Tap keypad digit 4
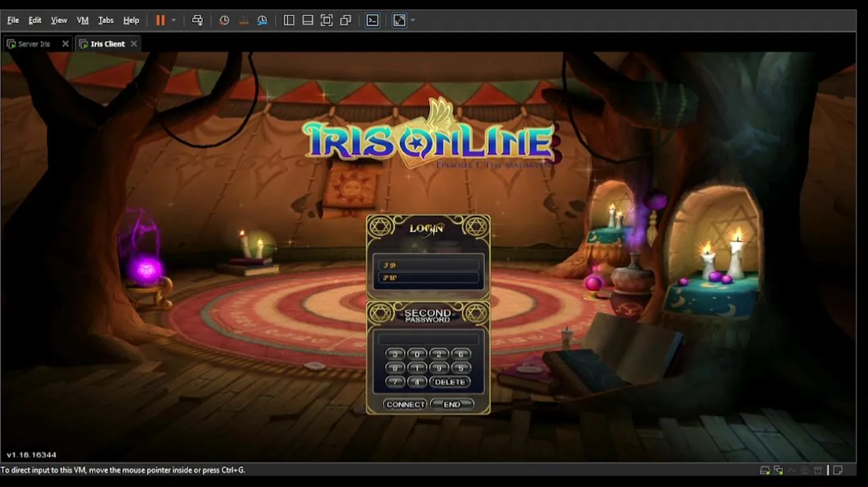 click(417, 382)
